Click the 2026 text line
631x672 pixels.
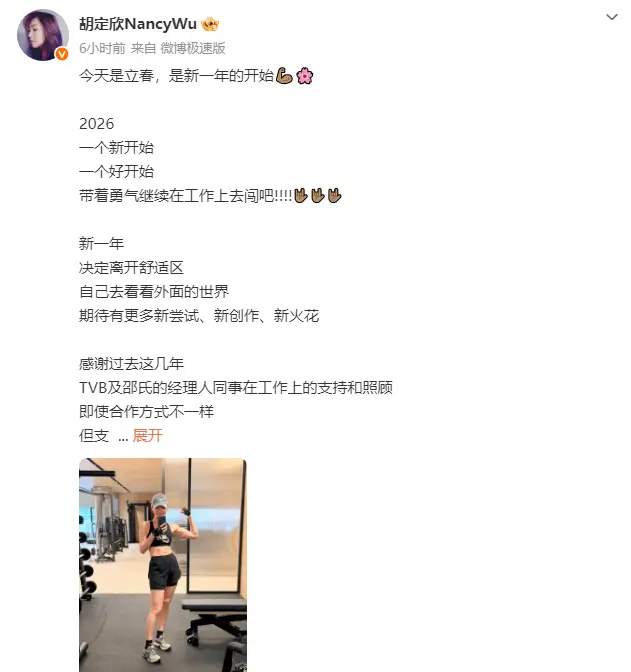(x=96, y=124)
